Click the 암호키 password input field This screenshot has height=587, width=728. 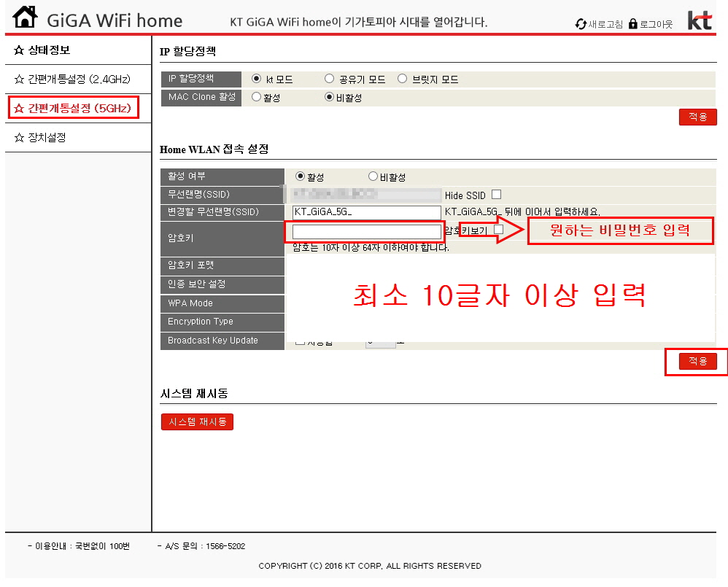pos(367,232)
